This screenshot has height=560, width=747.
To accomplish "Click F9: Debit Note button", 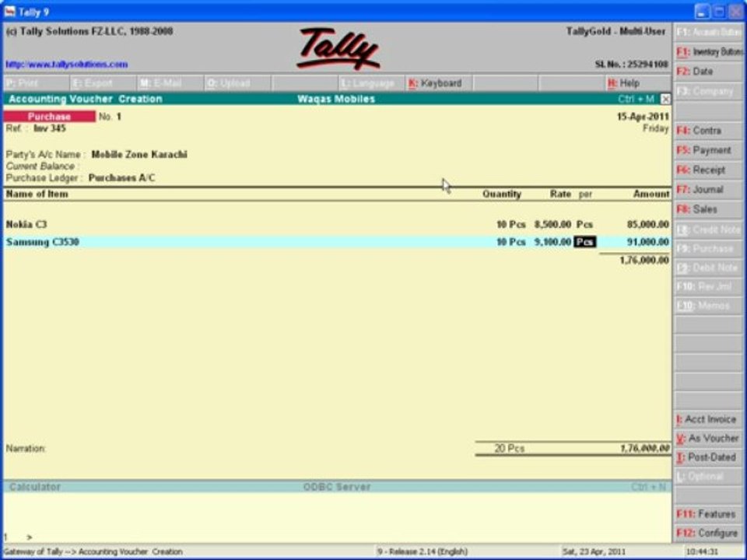I will click(x=708, y=268).
